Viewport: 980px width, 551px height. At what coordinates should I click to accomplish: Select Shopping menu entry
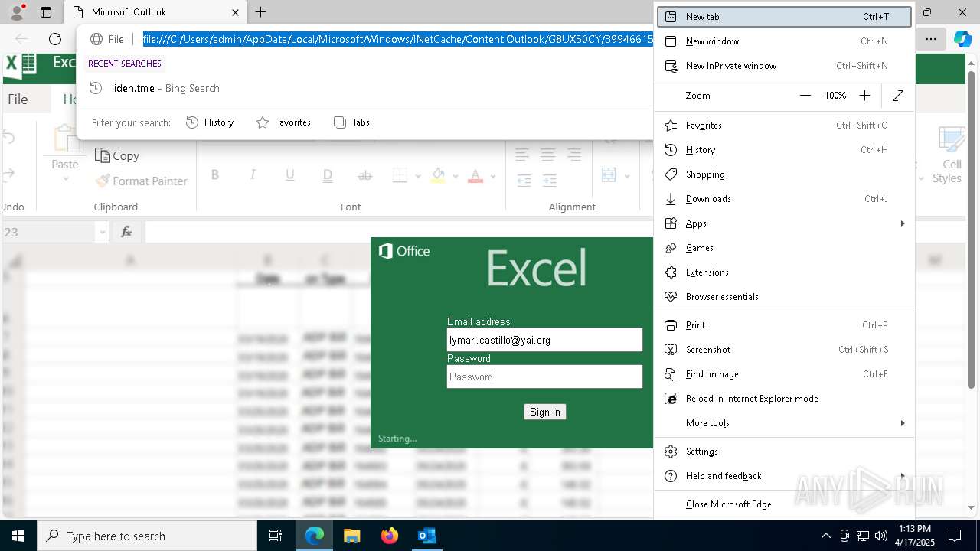pos(785,174)
